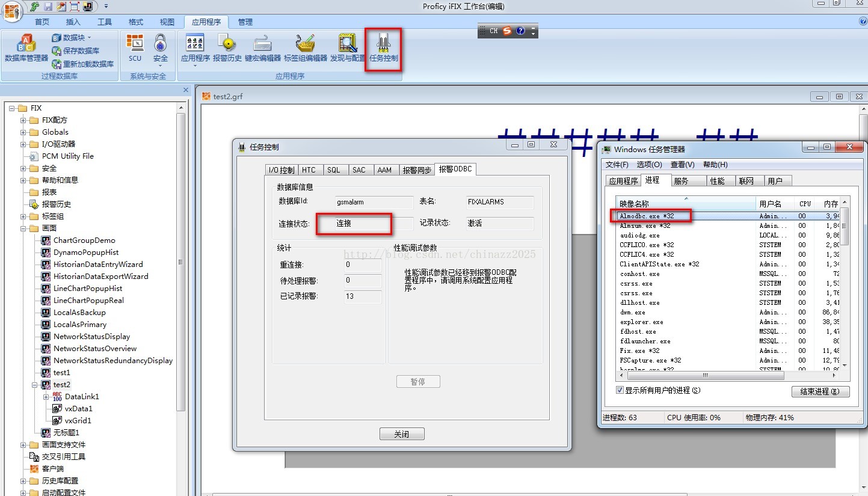Select 报警历史 item in FIX tree
Viewport: 868px width, 496px height.
pyautogui.click(x=57, y=204)
